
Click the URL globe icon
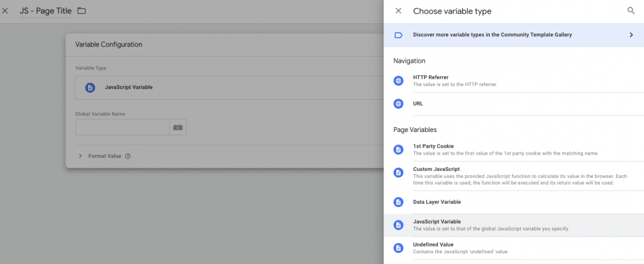coord(398,104)
